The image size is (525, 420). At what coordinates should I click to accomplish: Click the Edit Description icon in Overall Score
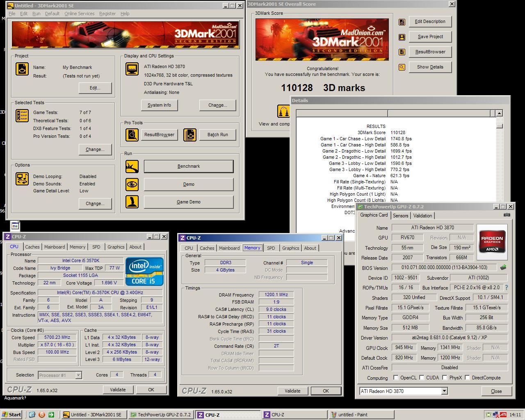(402, 22)
